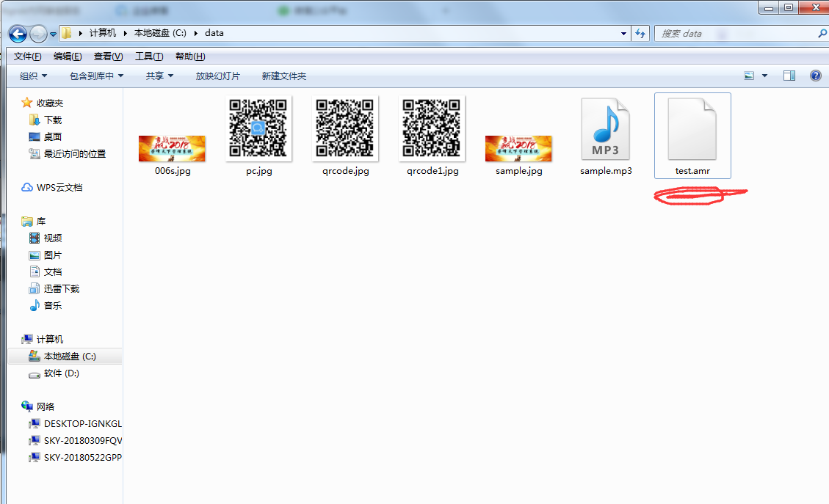Open the 编辑(E) menu
Image resolution: width=829 pixels, height=504 pixels.
tap(68, 56)
